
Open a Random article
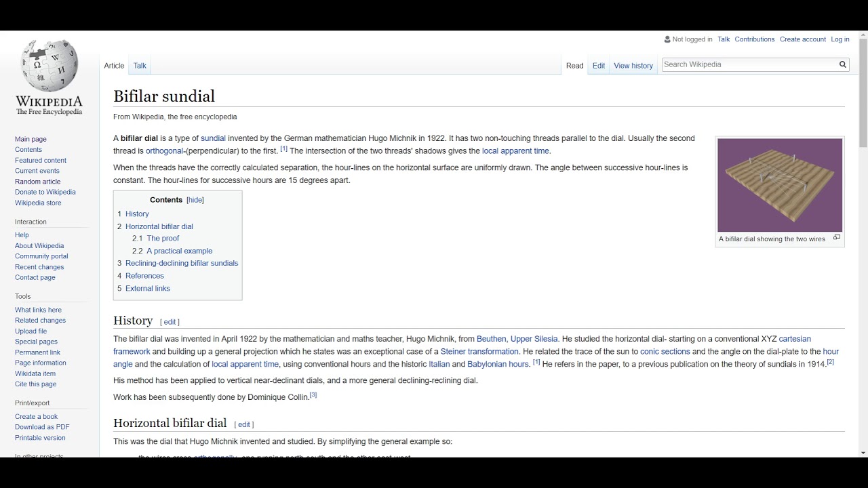38,182
